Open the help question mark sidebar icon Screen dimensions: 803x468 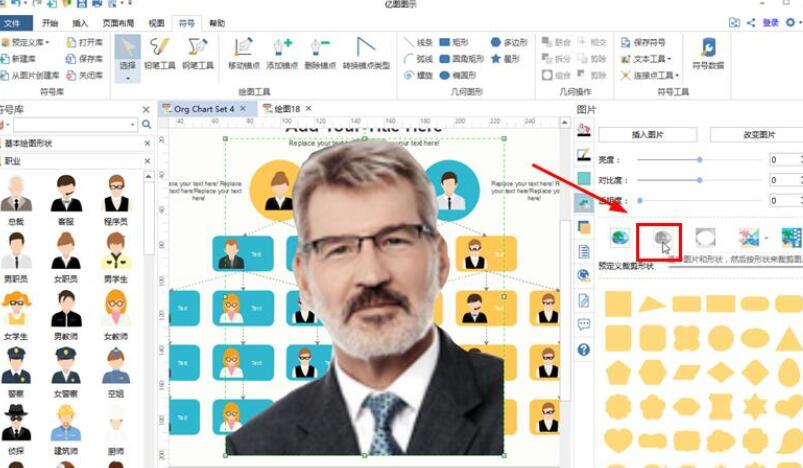pos(584,350)
